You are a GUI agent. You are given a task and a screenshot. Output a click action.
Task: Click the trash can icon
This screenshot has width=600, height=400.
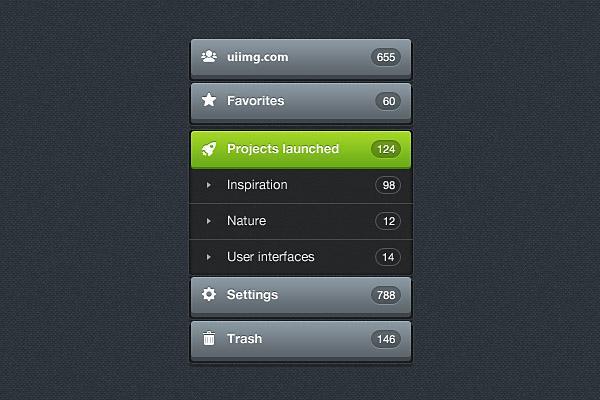pos(209,339)
